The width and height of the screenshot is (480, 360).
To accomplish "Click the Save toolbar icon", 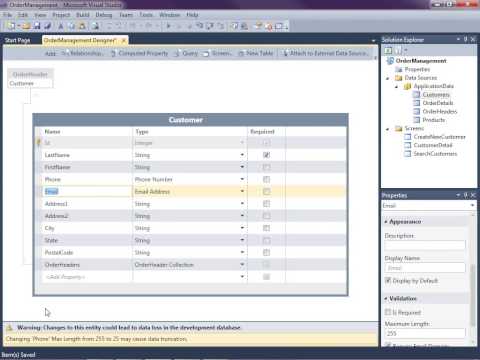I will tap(37, 26).
